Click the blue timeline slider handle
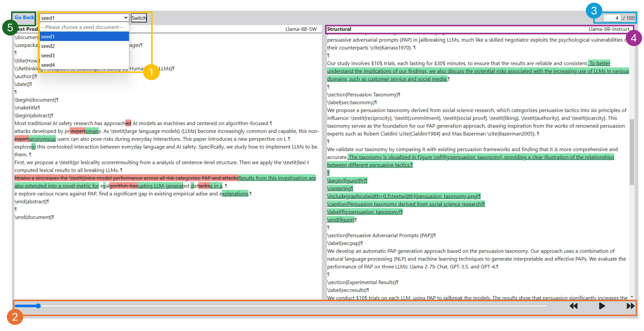Image resolution: width=644 pixels, height=331 pixels. [x=38, y=306]
